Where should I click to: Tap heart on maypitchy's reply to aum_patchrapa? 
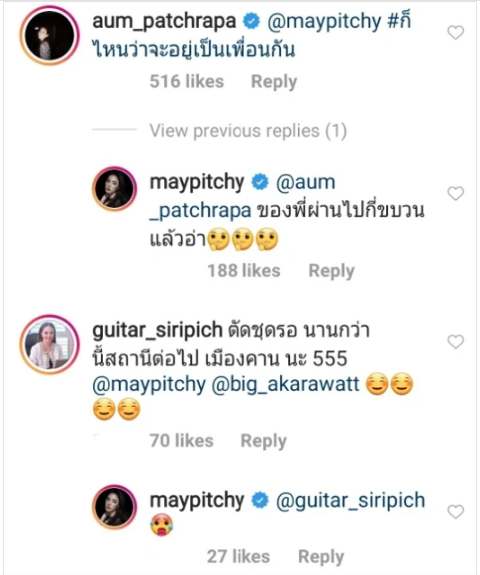pyautogui.click(x=456, y=193)
